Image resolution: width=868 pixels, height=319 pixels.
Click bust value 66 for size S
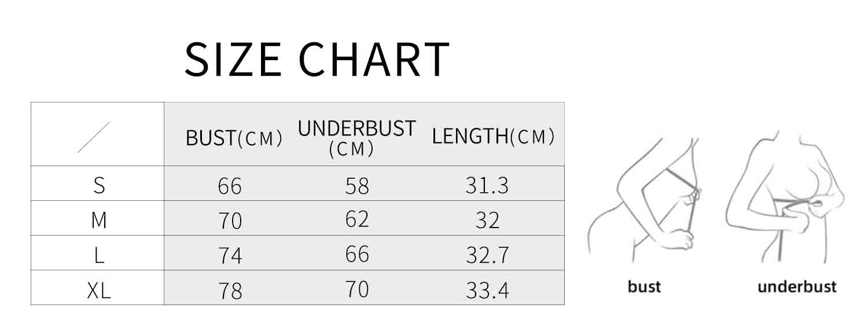click(230, 186)
